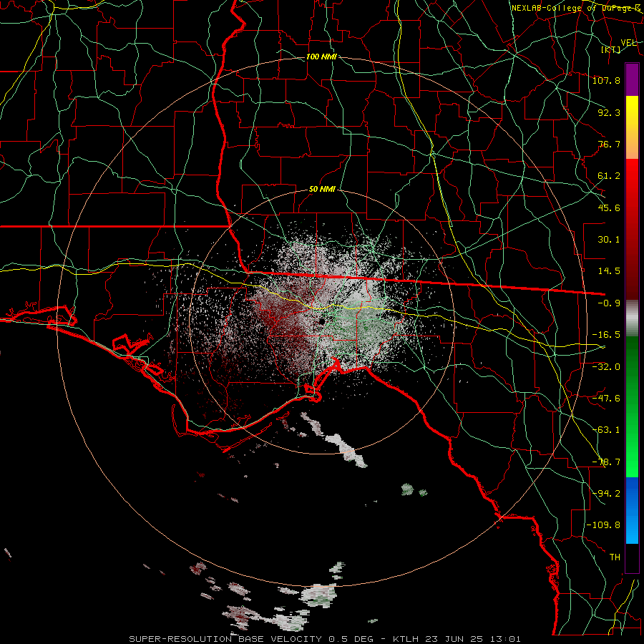Image resolution: width=644 pixels, height=644 pixels.
Task: Click the TH label on legend
Action: point(615,557)
